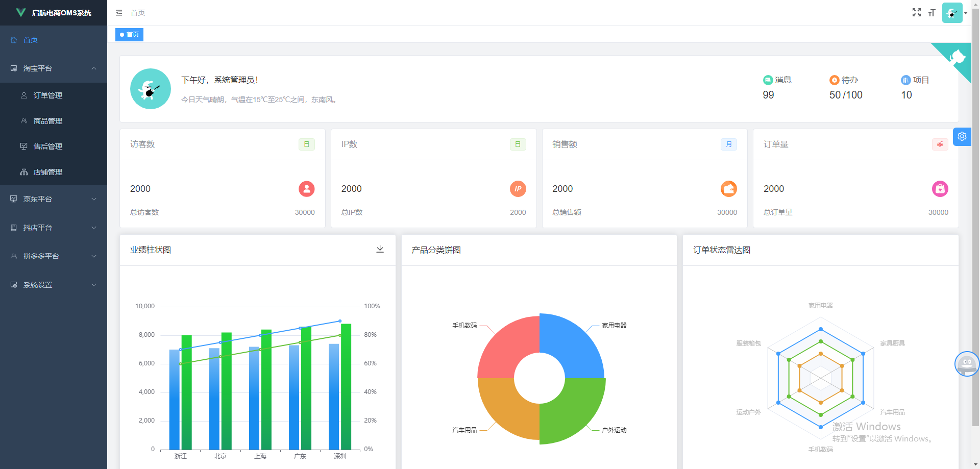Image resolution: width=980 pixels, height=469 pixels.
Task: Collapse sidebar with the hamburger icon
Action: point(119,13)
